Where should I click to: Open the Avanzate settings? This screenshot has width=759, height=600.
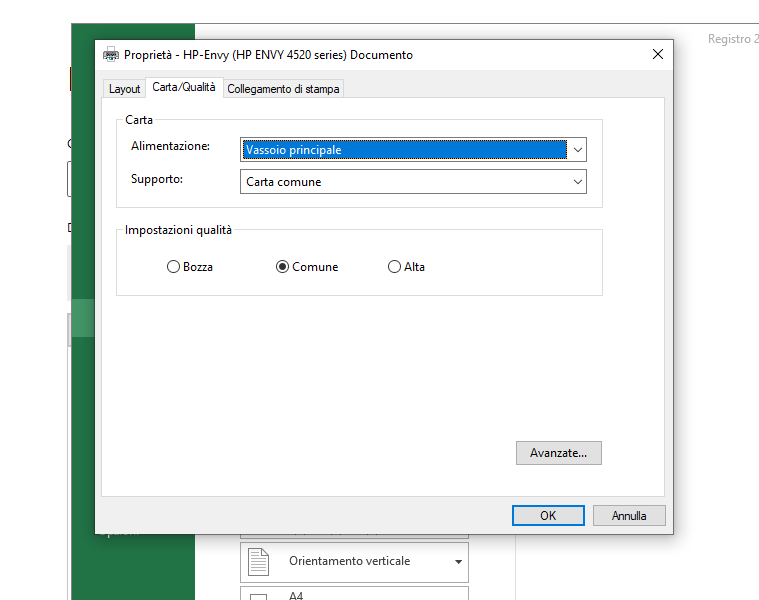(x=559, y=453)
